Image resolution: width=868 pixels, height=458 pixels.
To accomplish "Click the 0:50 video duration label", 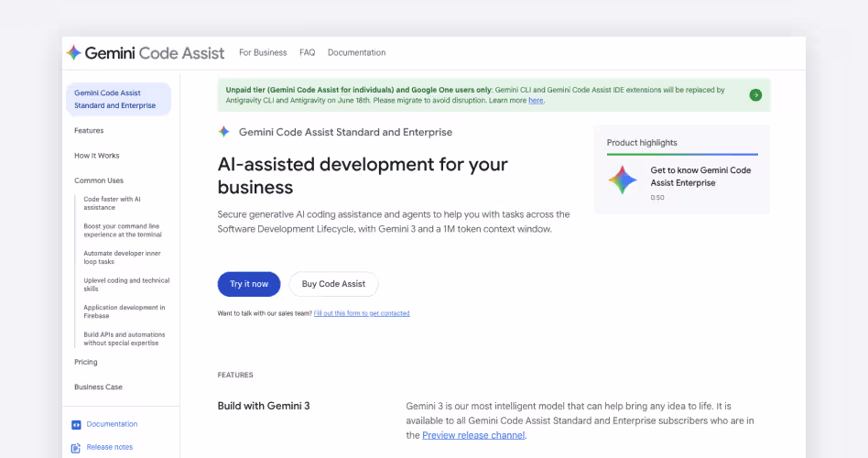I will click(657, 198).
